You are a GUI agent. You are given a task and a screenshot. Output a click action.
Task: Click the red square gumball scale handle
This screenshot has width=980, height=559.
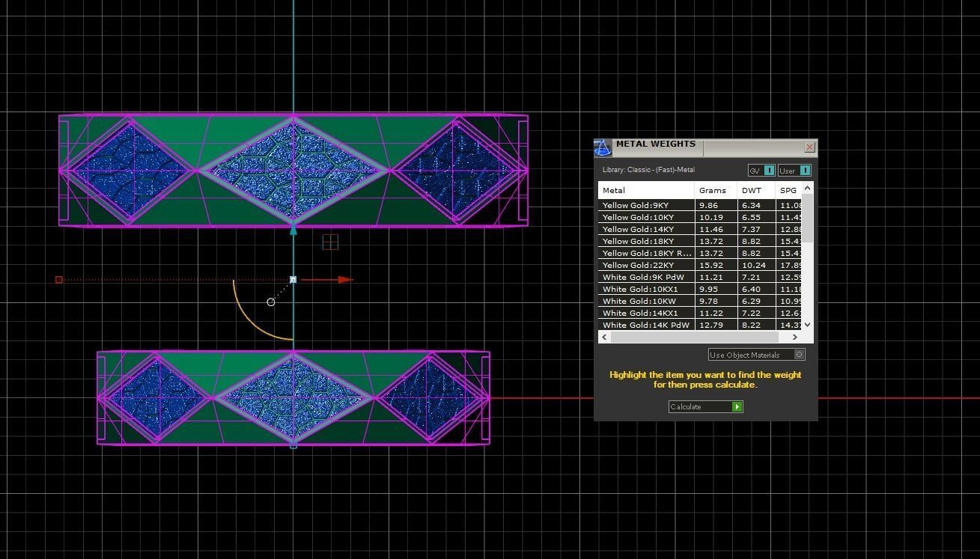pos(59,280)
